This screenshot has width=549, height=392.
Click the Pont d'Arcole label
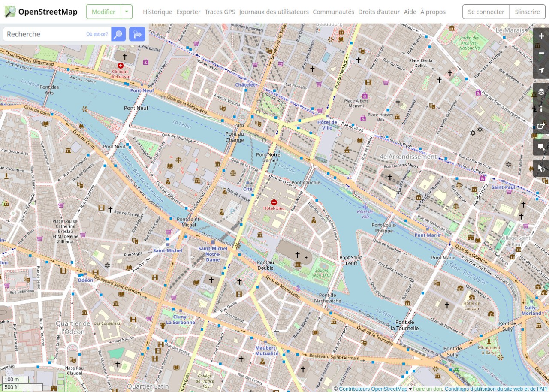pyautogui.click(x=305, y=182)
